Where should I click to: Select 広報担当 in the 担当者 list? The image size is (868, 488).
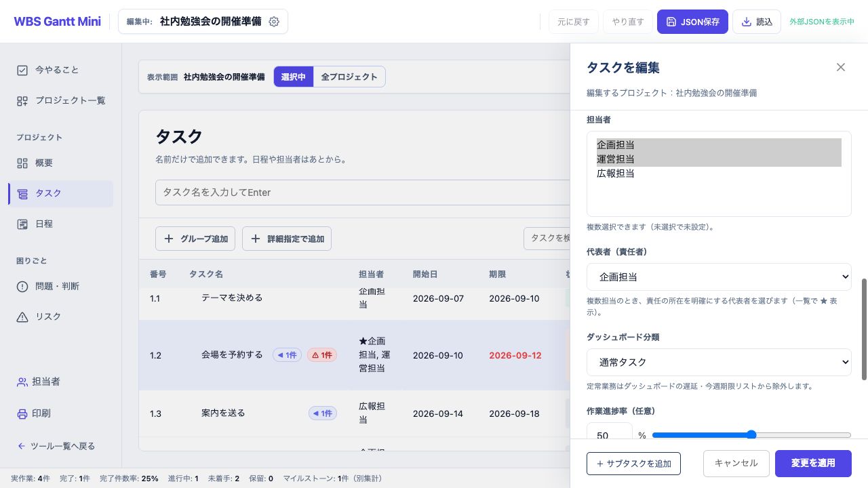pos(719,174)
